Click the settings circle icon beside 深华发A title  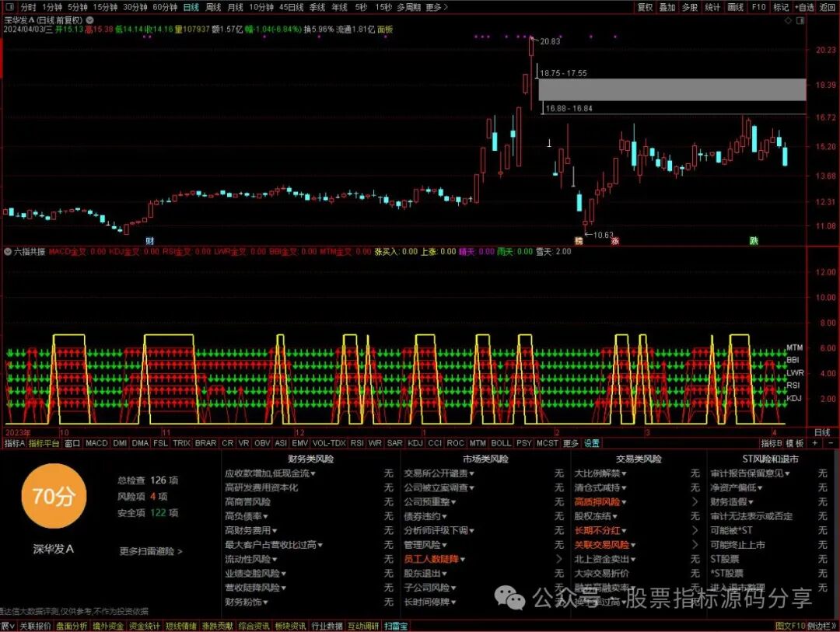[90, 19]
